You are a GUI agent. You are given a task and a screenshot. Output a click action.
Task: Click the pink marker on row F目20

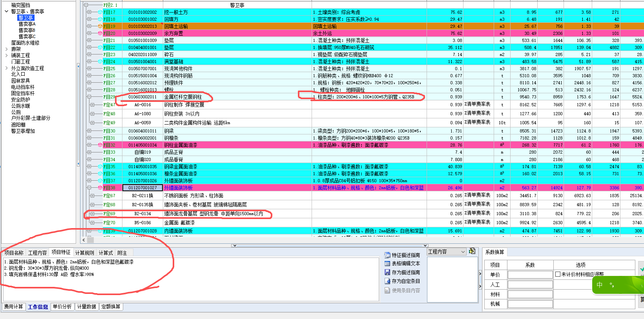[x=100, y=33]
